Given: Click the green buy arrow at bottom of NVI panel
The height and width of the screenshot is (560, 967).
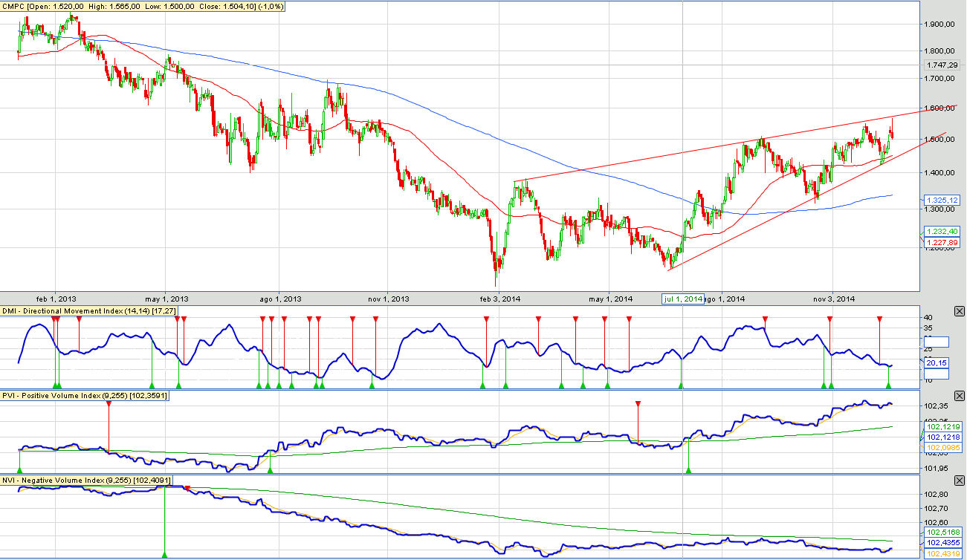Looking at the screenshot, I should tap(164, 554).
